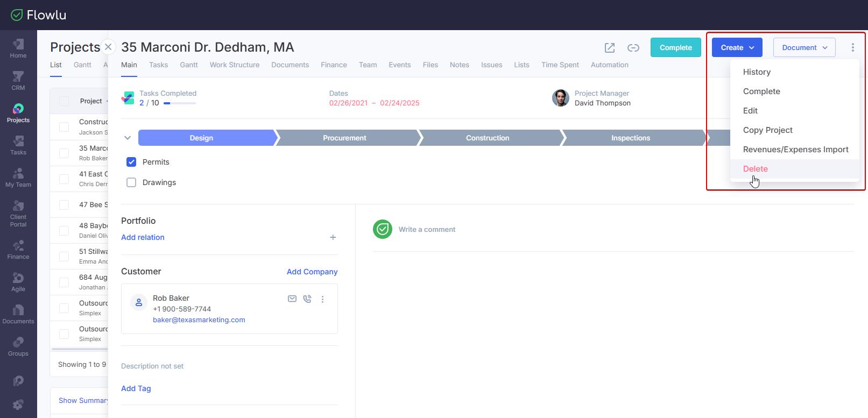Collapse the stage checklist chevron
The image size is (868, 418).
(128, 138)
